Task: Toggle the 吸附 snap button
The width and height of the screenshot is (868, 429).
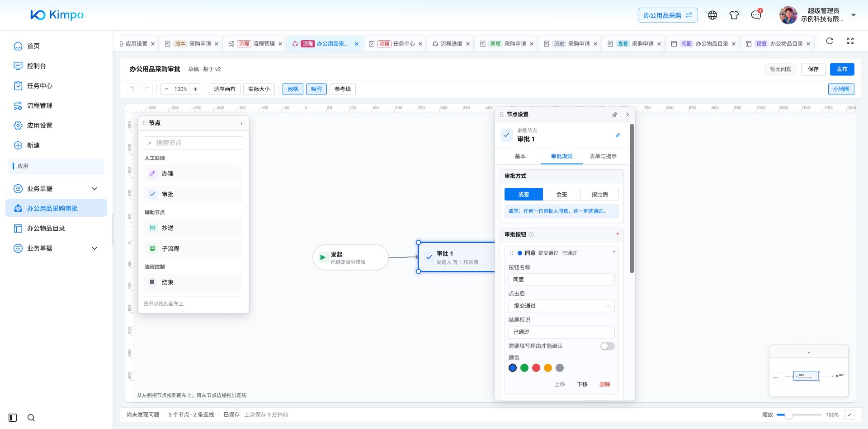Action: [x=316, y=89]
